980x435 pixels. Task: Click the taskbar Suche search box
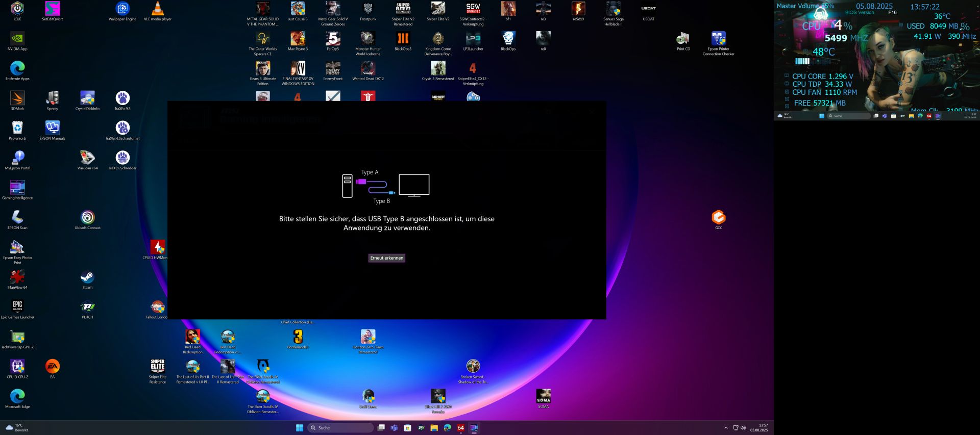coord(340,428)
